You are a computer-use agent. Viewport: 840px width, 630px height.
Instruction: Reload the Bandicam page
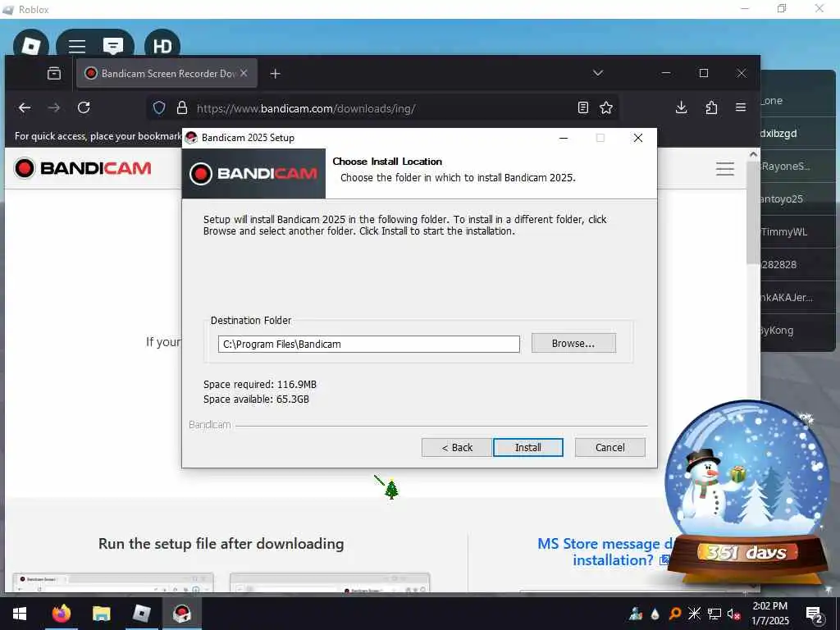(x=84, y=107)
